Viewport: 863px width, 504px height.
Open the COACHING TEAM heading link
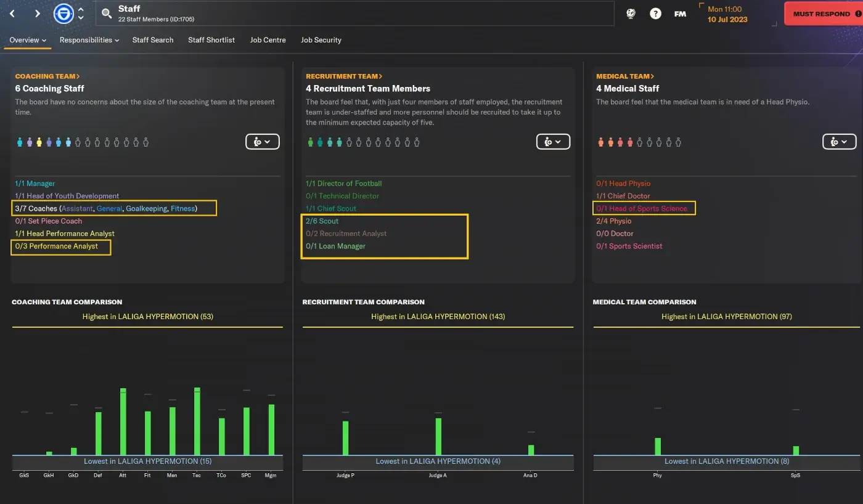[x=47, y=76]
